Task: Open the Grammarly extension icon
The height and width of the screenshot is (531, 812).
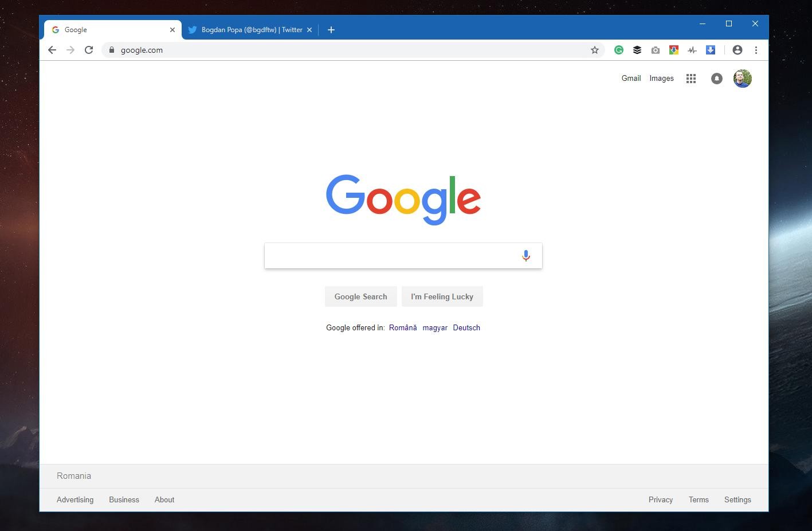Action: (619, 50)
